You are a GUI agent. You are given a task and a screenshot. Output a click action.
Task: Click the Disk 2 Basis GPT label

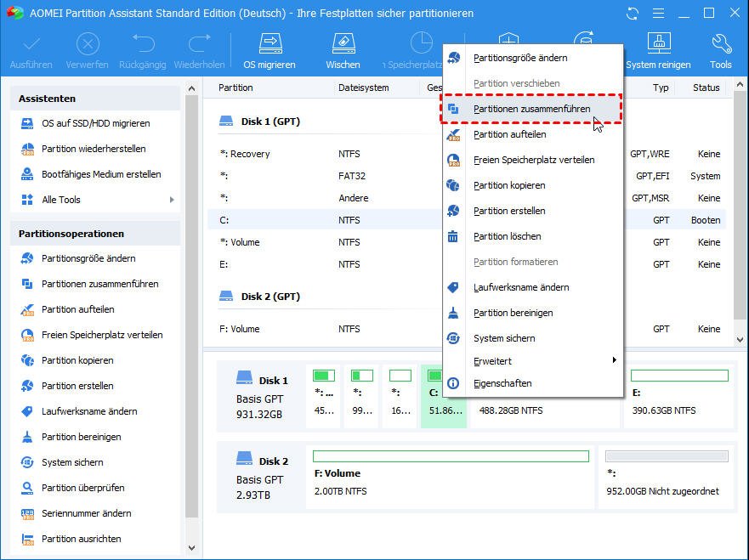coord(262,478)
